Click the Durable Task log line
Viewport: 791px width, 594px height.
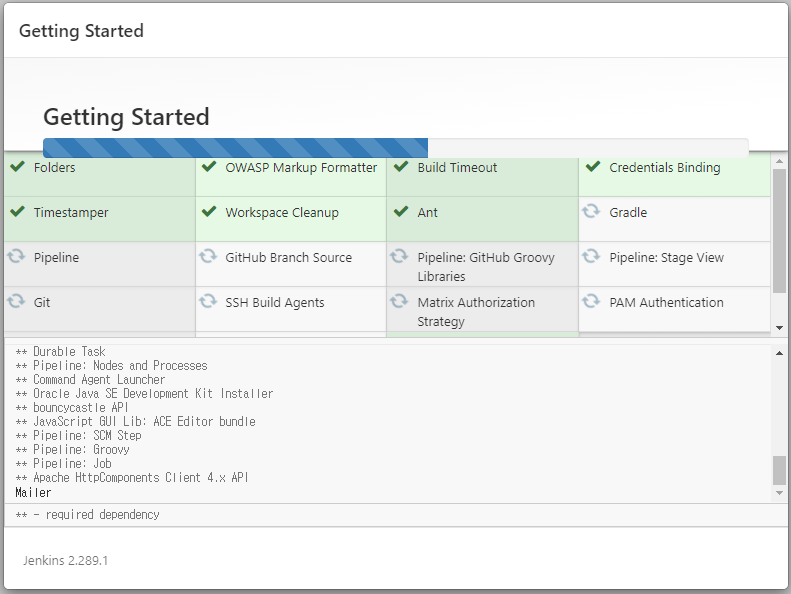click(x=61, y=351)
